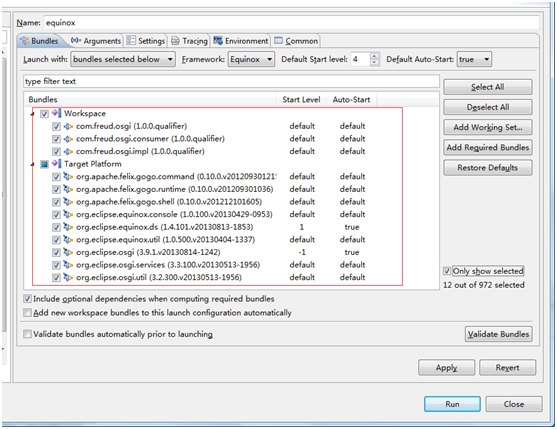Open the Arguments tab
This screenshot has height=429, width=557.
(x=96, y=41)
